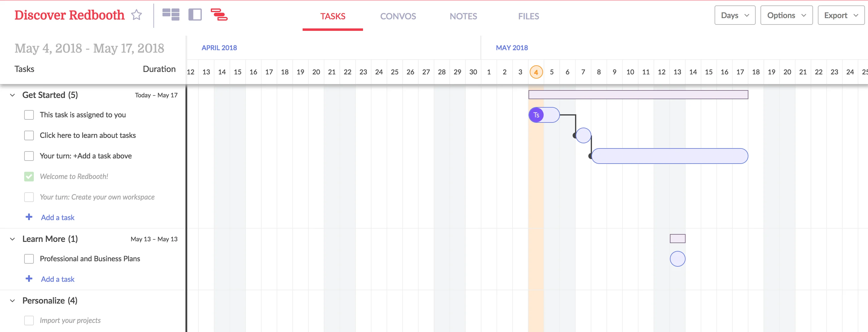Check 'Your turn: +Add a task above'
The width and height of the screenshot is (868, 332).
29,156
